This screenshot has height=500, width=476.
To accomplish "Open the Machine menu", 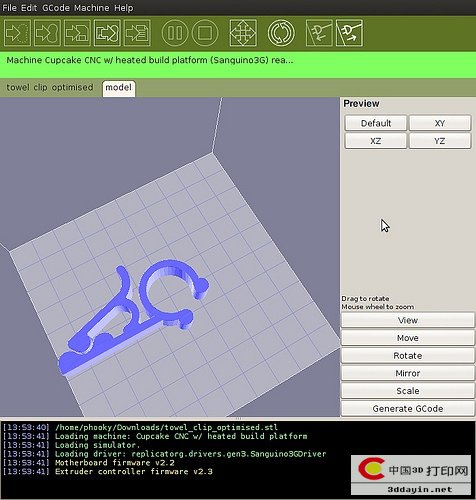I will tap(92, 8).
